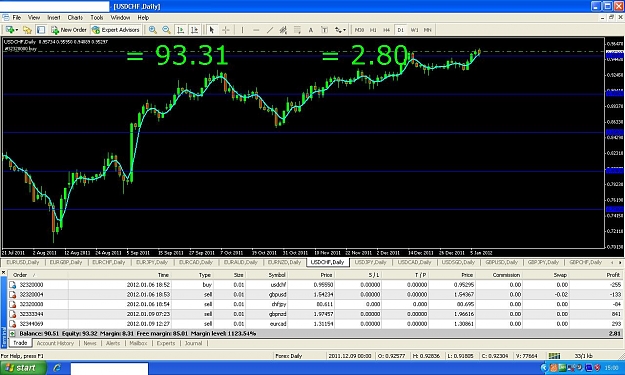
Task: Open the Insert menu
Action: (54, 18)
